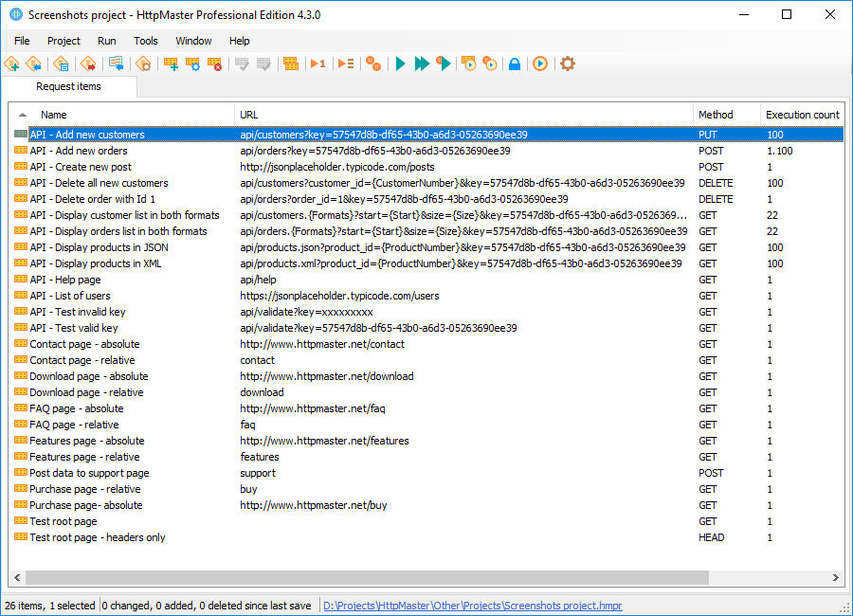Click the orange circled play button icon
Image resolution: width=853 pixels, height=616 pixels.
click(540, 63)
